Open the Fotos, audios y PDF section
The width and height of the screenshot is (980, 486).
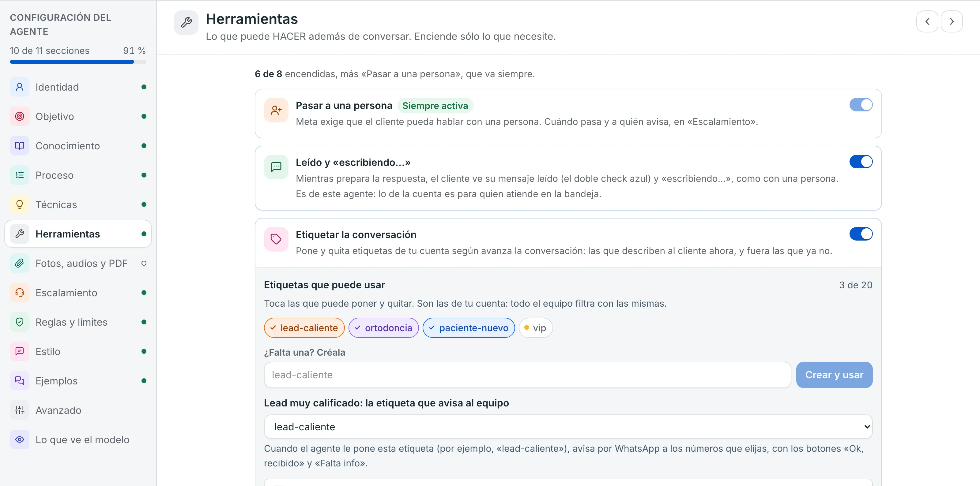click(78, 263)
